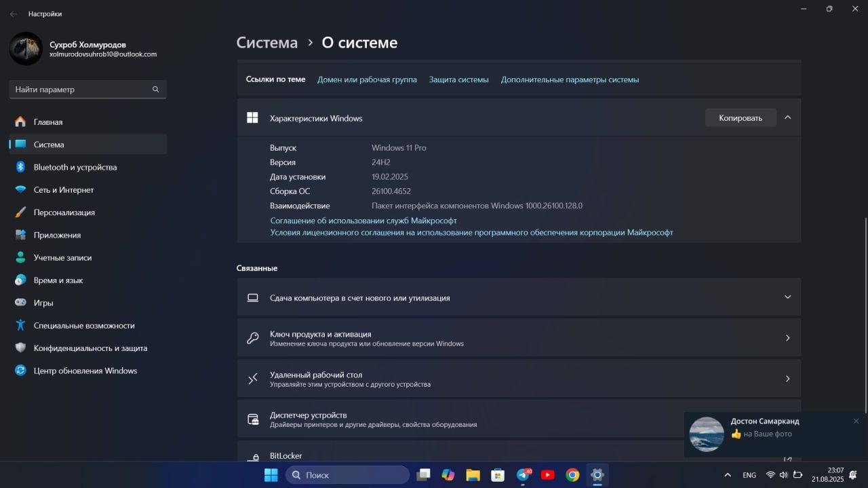Click the volume speaker tray icon

tap(784, 475)
